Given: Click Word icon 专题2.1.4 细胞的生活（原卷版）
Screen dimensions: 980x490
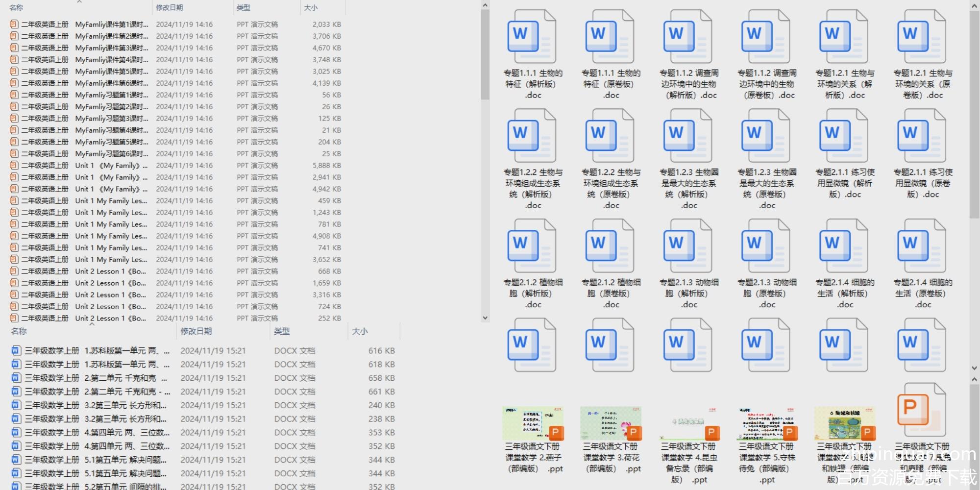Looking at the screenshot, I should [x=922, y=246].
